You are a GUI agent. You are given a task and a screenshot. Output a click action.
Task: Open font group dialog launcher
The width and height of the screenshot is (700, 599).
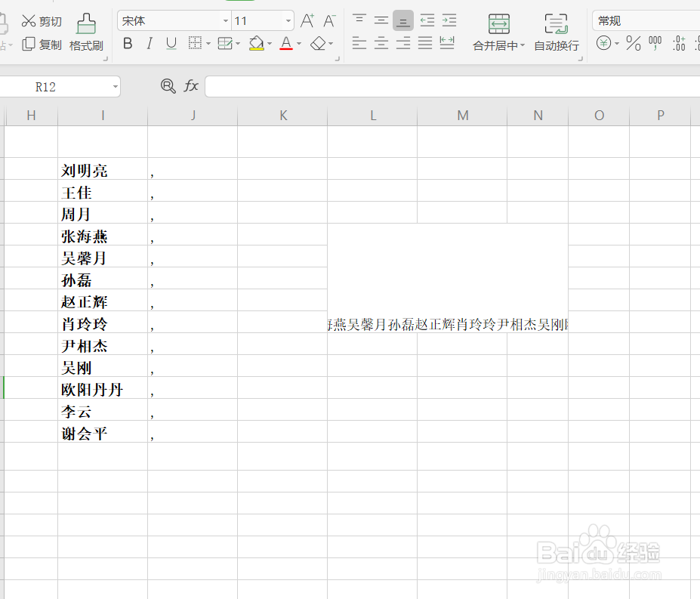(x=338, y=58)
